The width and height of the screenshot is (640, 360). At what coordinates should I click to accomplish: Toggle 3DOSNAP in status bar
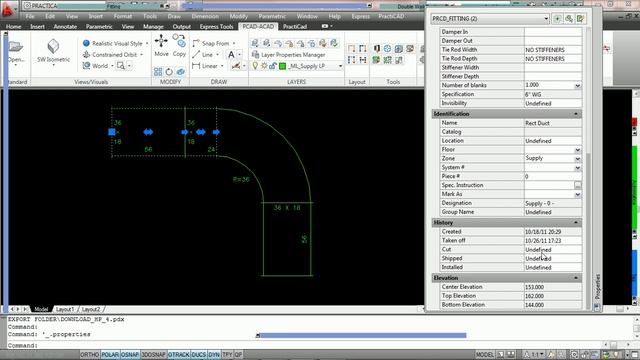click(x=153, y=355)
